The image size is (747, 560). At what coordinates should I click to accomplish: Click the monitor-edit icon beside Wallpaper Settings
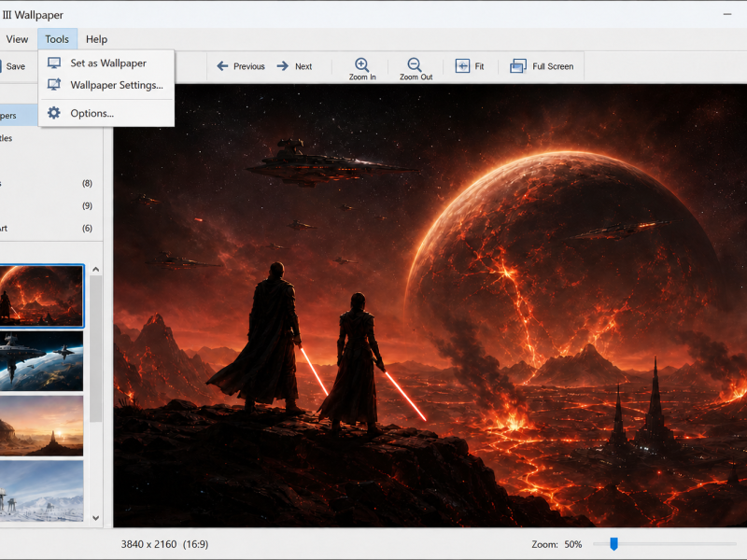pos(54,85)
